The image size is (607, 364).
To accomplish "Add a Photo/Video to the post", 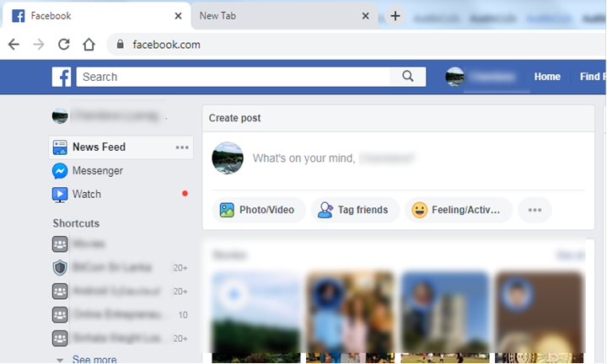I will (259, 210).
